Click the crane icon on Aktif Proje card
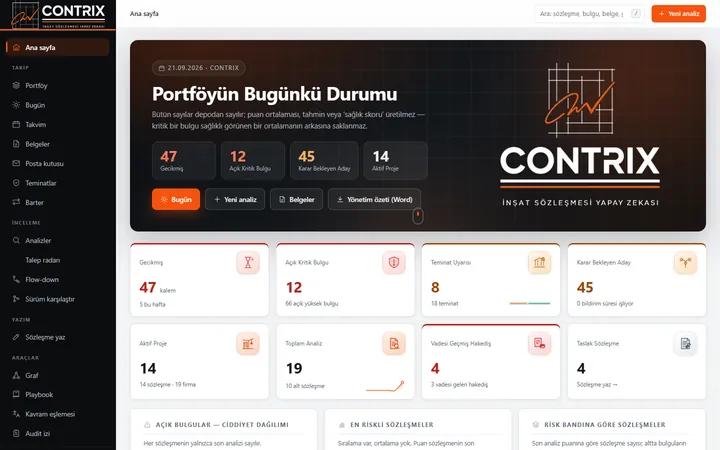The width and height of the screenshot is (720, 450). tap(248, 343)
